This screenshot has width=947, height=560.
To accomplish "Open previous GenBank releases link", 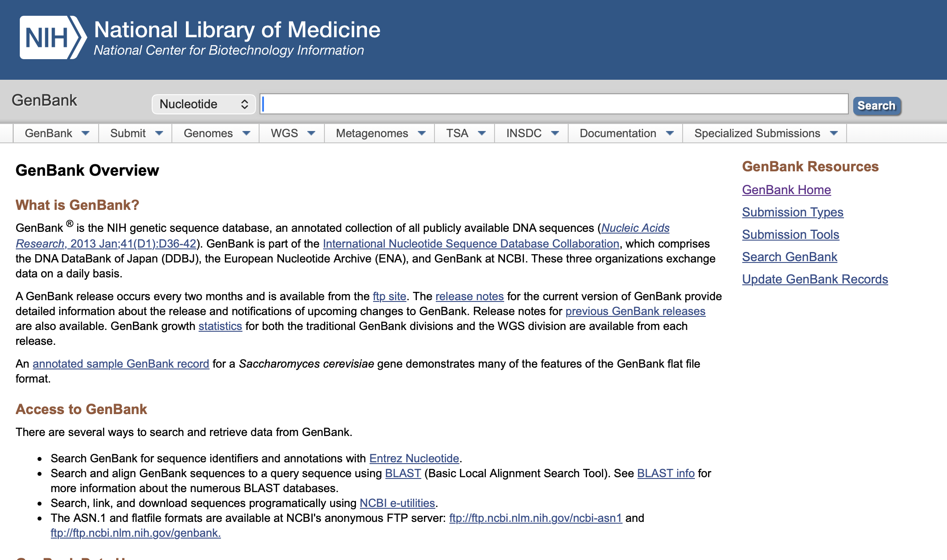I will [635, 311].
